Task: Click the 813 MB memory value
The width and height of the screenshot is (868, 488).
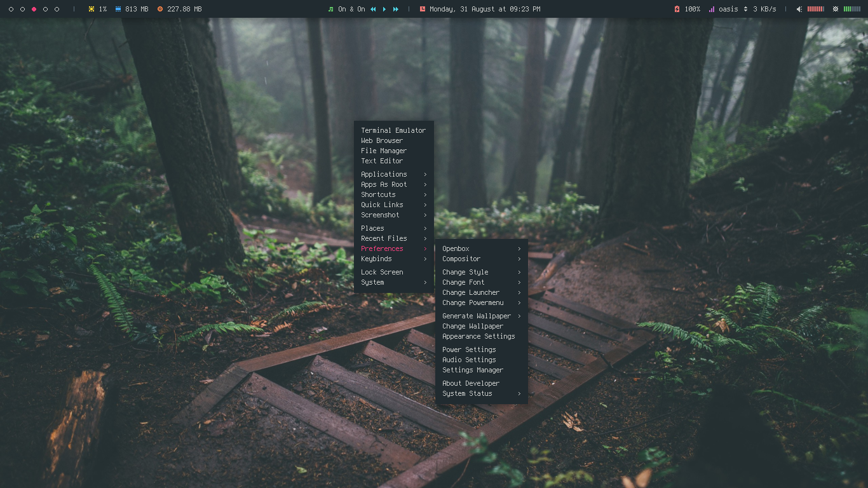Action: click(x=137, y=9)
